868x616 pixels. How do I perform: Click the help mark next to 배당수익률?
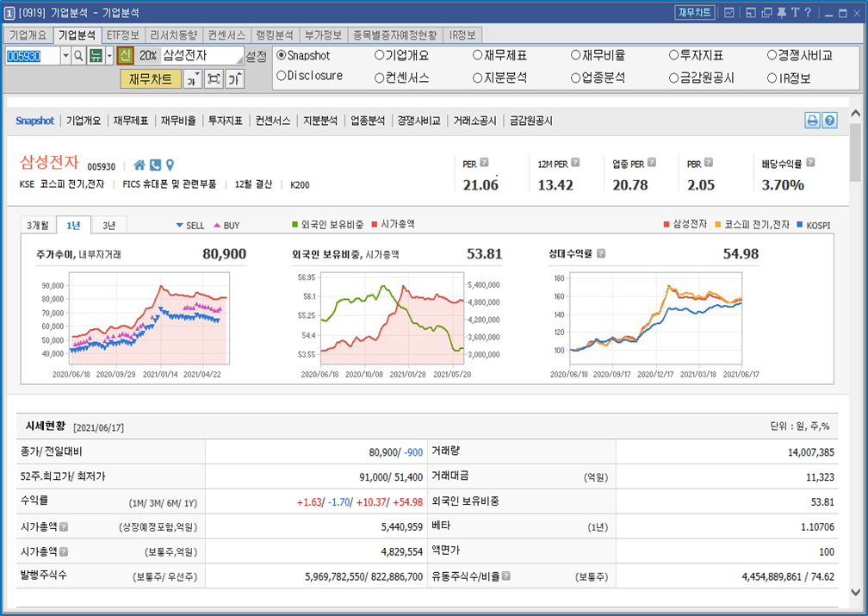click(810, 162)
